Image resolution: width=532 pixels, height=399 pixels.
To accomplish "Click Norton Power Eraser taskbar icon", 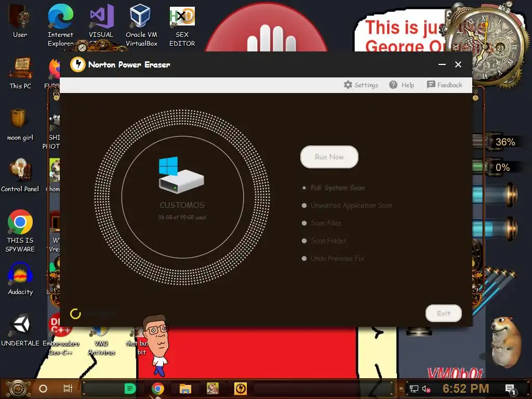I will pyautogui.click(x=241, y=389).
